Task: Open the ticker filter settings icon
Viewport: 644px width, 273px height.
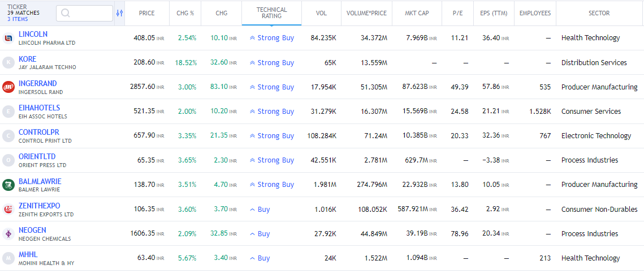Action: (x=119, y=13)
